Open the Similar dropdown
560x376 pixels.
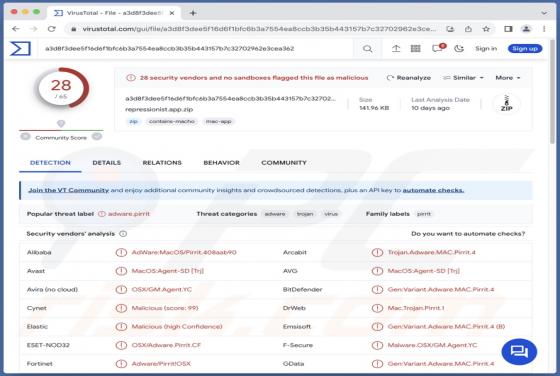point(463,77)
